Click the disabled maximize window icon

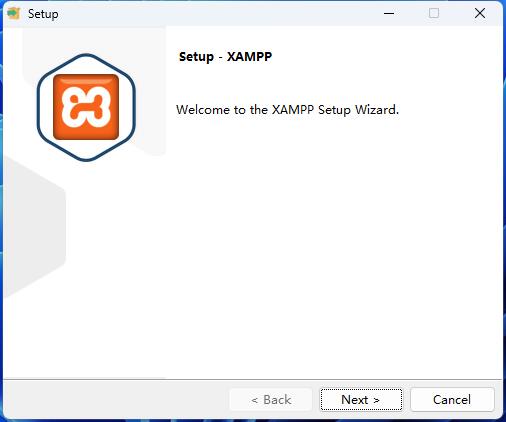(x=434, y=14)
